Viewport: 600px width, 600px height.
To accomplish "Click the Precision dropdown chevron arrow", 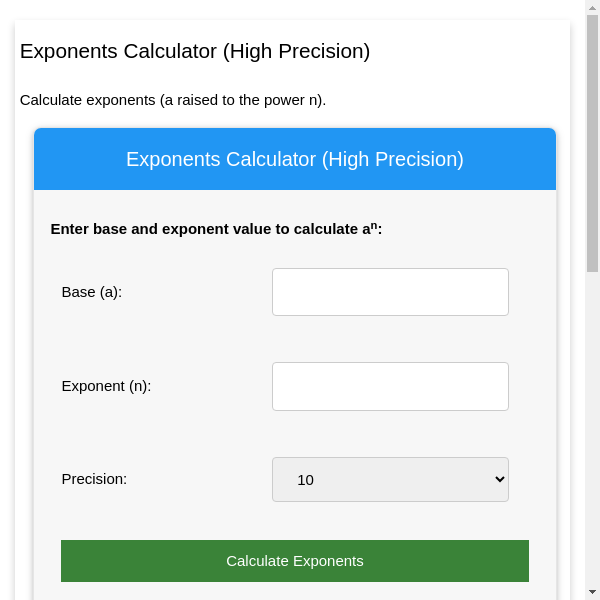I will tap(500, 479).
